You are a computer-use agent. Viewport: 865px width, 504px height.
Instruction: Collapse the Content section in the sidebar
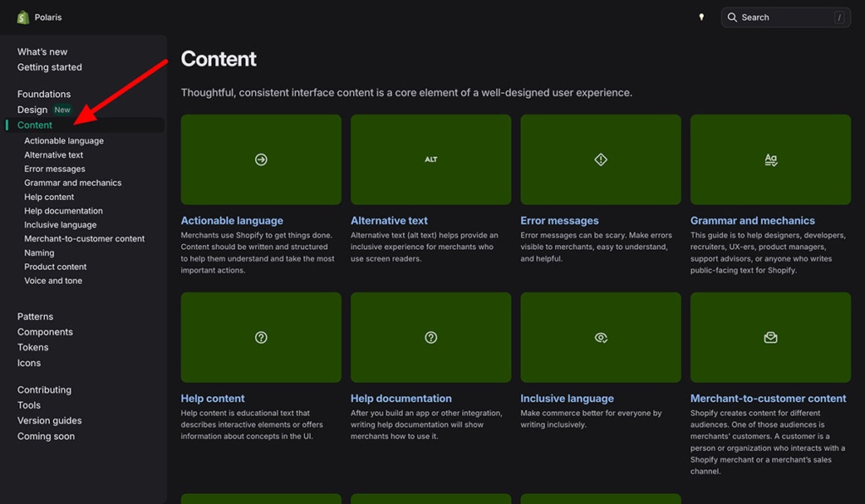[x=35, y=124]
